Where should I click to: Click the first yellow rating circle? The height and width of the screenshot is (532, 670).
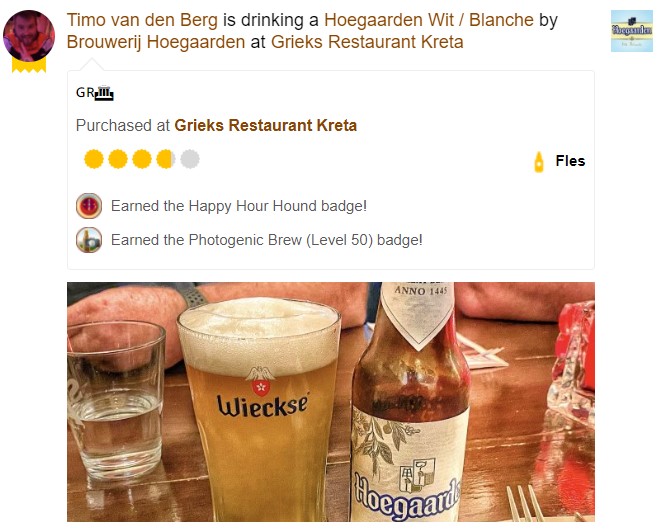[x=94, y=159]
